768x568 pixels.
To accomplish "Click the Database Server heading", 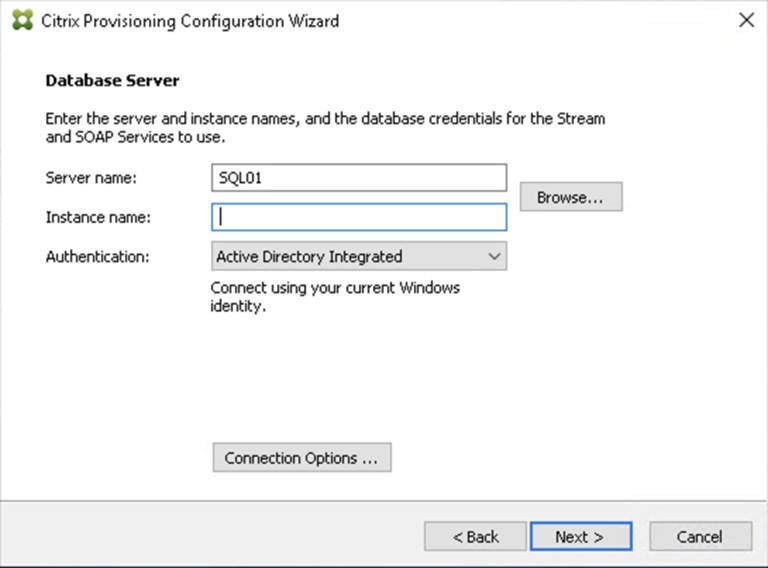I will tap(112, 80).
